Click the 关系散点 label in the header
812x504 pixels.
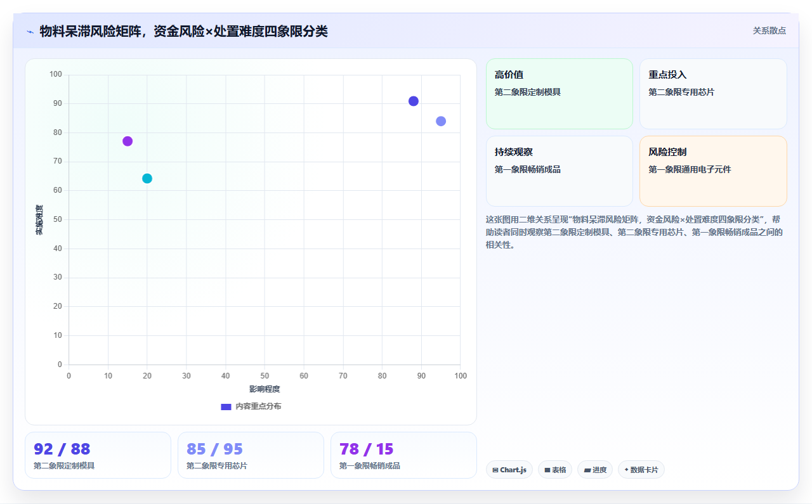point(769,30)
